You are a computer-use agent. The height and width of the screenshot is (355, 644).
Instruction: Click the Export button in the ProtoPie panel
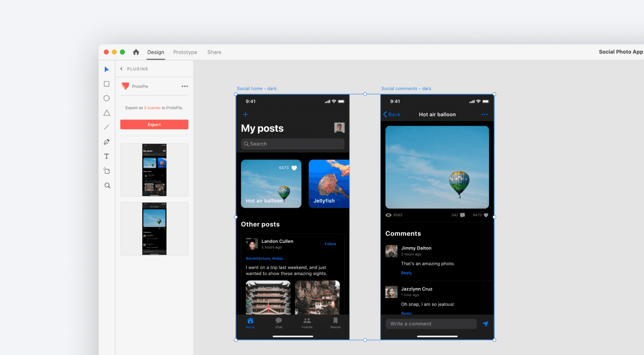point(154,124)
